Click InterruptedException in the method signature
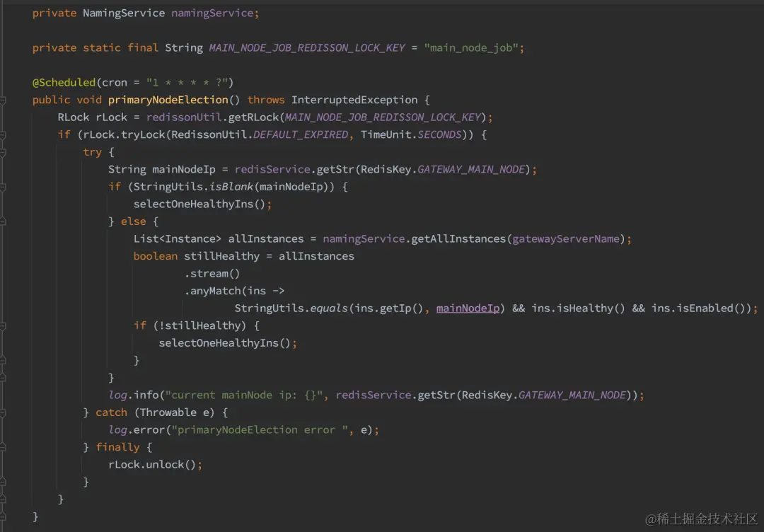This screenshot has height=532, width=764. (x=354, y=100)
